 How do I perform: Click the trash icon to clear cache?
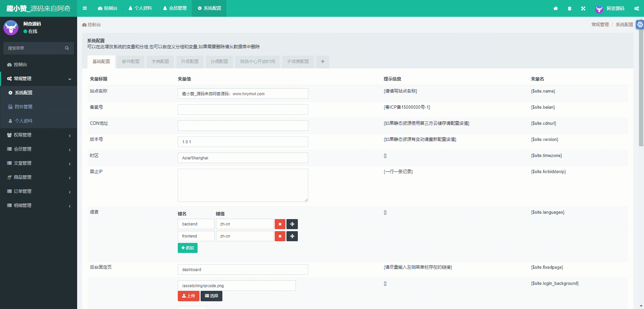[x=570, y=8]
